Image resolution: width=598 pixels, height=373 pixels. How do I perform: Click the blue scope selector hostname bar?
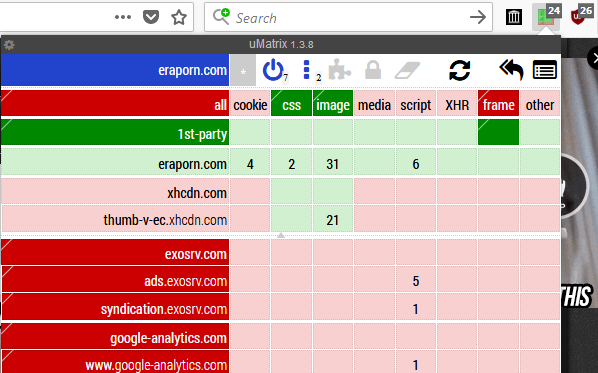tap(115, 70)
